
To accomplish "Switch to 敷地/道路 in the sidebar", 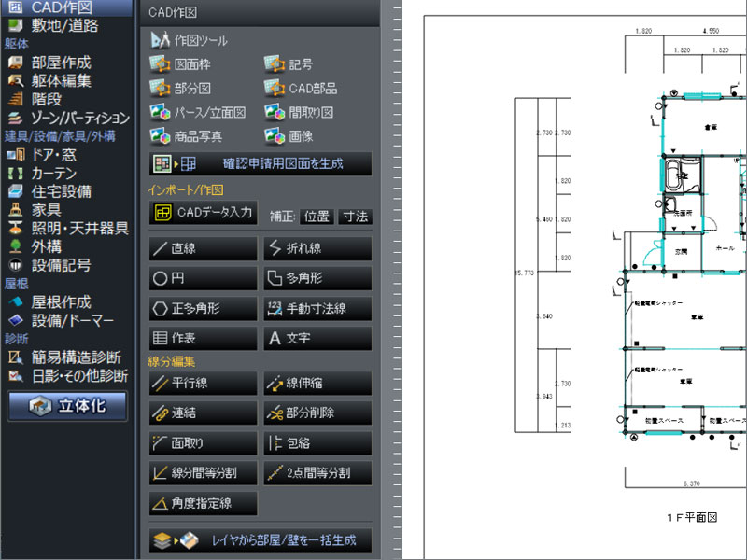I will 63,25.
